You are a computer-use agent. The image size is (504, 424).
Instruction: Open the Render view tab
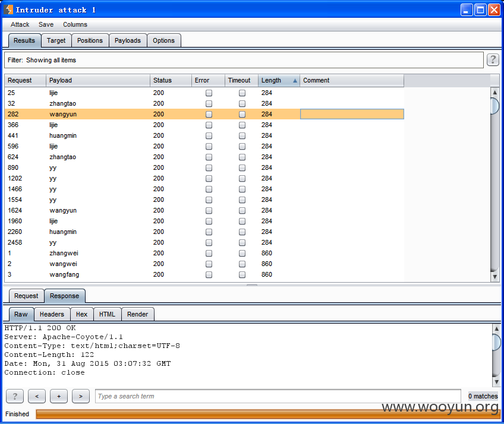[x=137, y=314]
